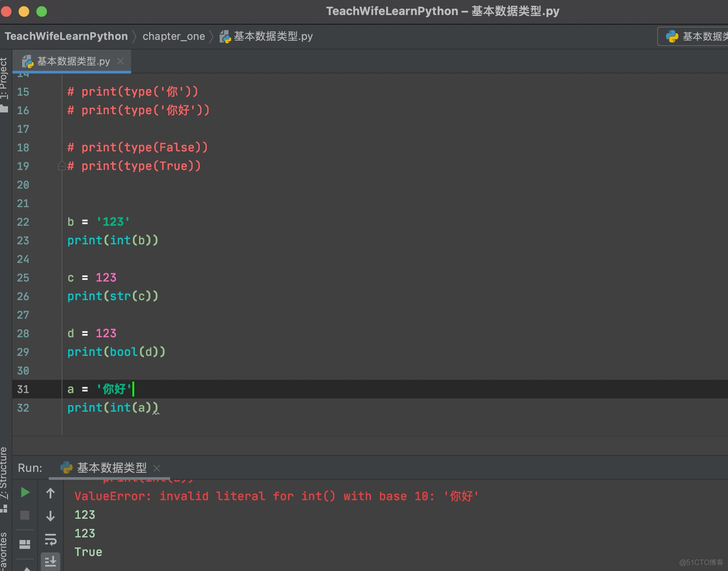The width and height of the screenshot is (728, 571).
Task: Click the c = 123 assignment line
Action: click(x=92, y=278)
